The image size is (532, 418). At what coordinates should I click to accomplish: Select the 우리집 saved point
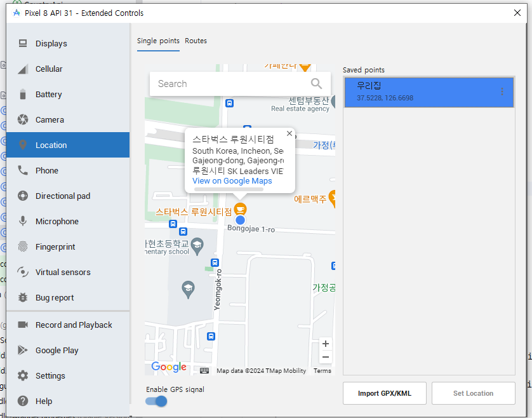click(x=429, y=92)
